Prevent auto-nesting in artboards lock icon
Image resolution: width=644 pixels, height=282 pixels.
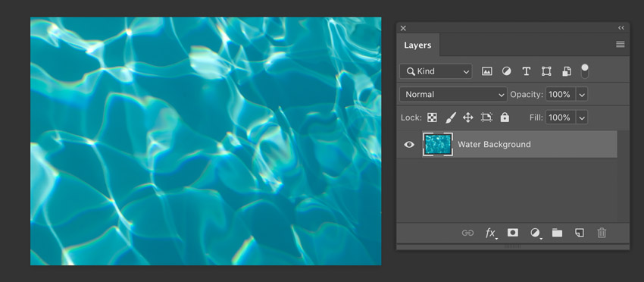tap(486, 117)
